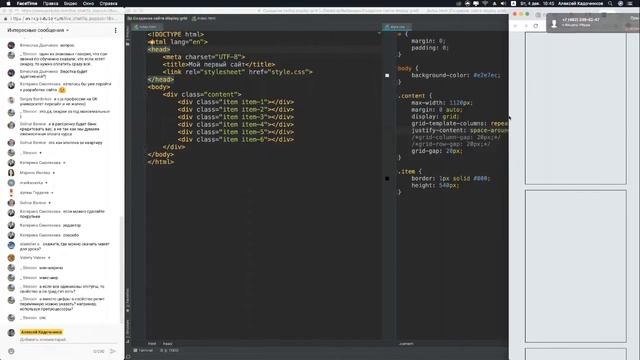Expand the collapsed Gulnaz message in the chat
640x360 pixels.
click(50, 202)
